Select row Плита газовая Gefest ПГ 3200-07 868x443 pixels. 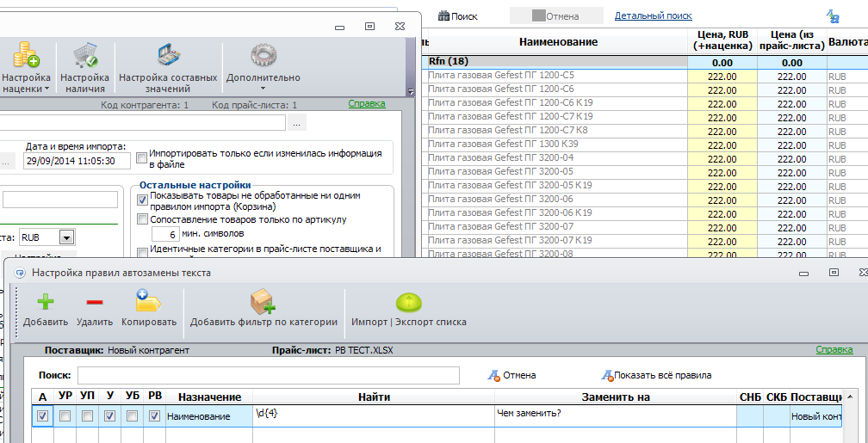tap(558, 227)
